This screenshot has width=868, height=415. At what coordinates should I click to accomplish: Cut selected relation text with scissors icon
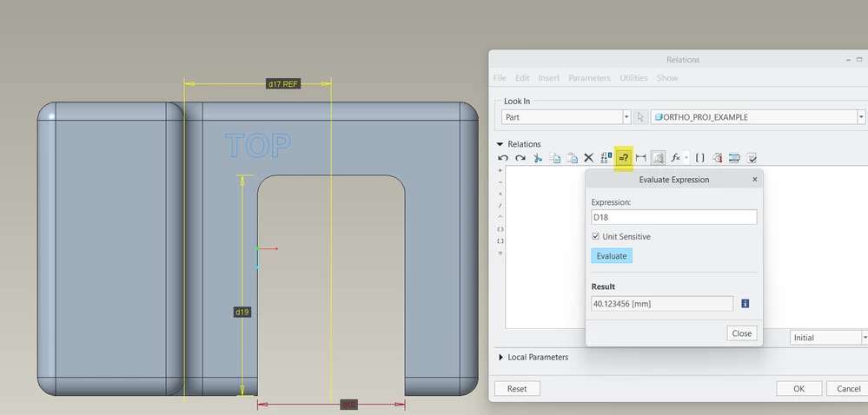click(537, 158)
